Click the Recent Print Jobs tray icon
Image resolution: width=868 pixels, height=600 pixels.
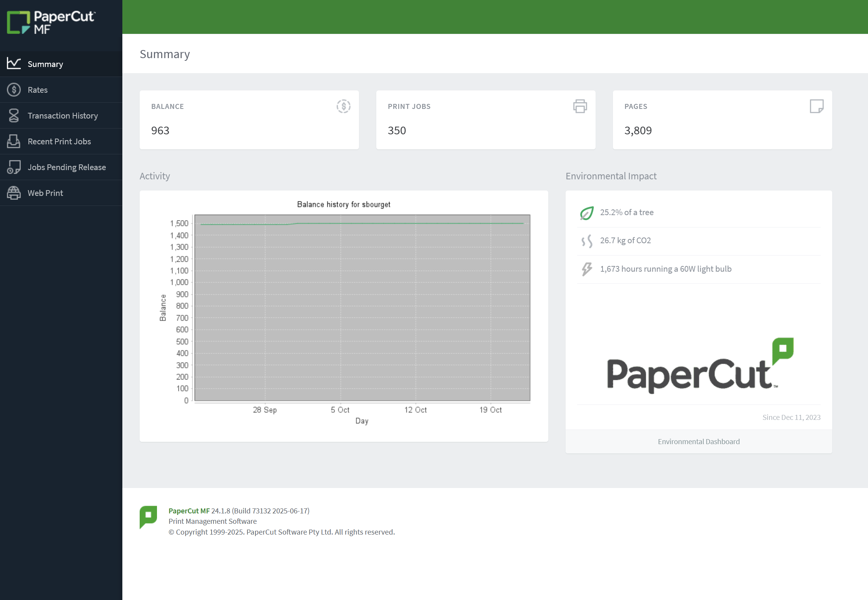click(14, 141)
